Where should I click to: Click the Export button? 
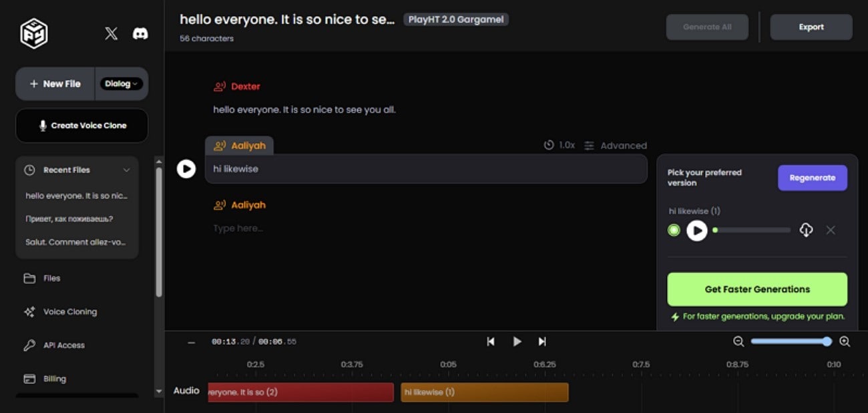point(811,27)
